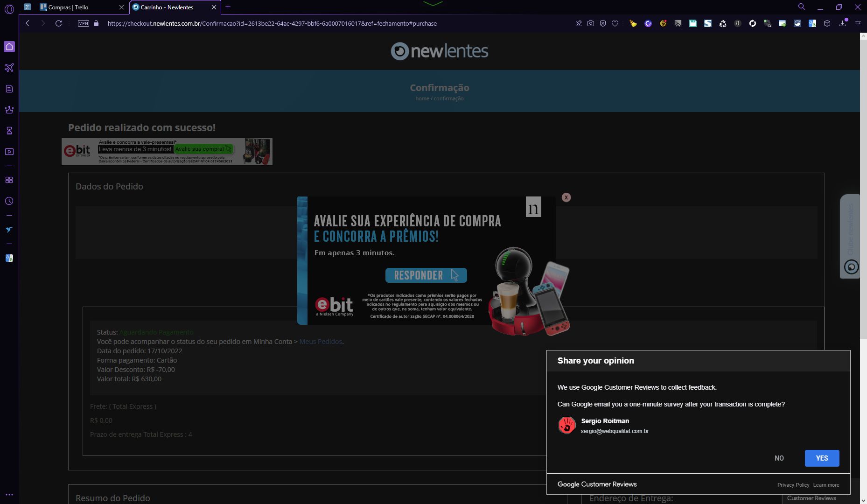Bookmark this page with heart icon

point(615,23)
